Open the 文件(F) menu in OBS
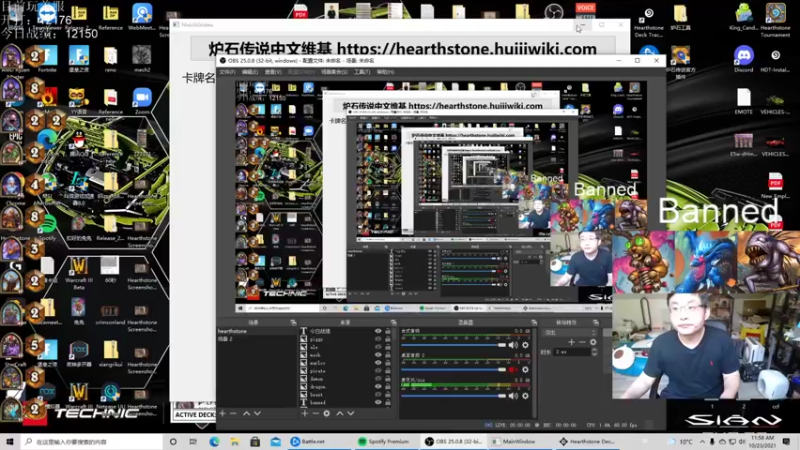Image resolution: width=800 pixels, height=450 pixels. (x=227, y=72)
